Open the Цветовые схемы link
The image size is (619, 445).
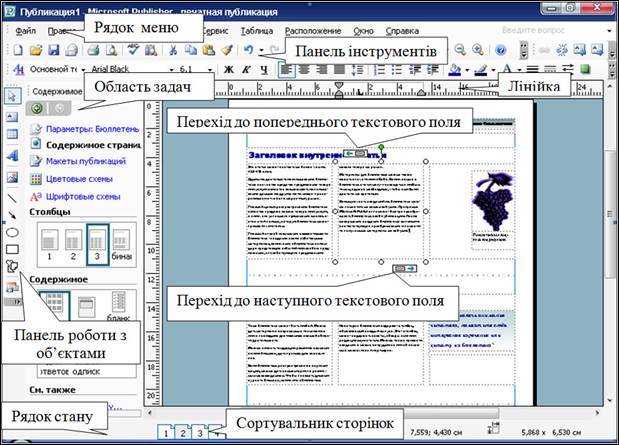click(75, 178)
